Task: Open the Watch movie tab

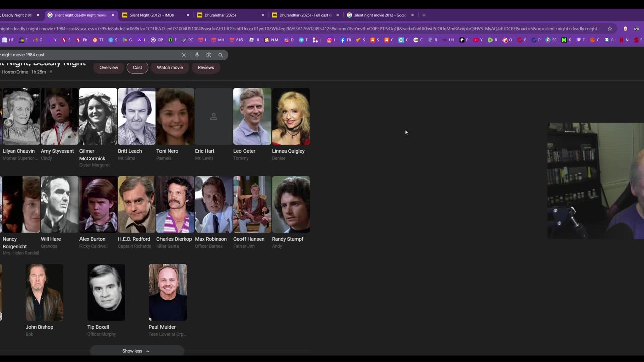Action: pyautogui.click(x=170, y=67)
